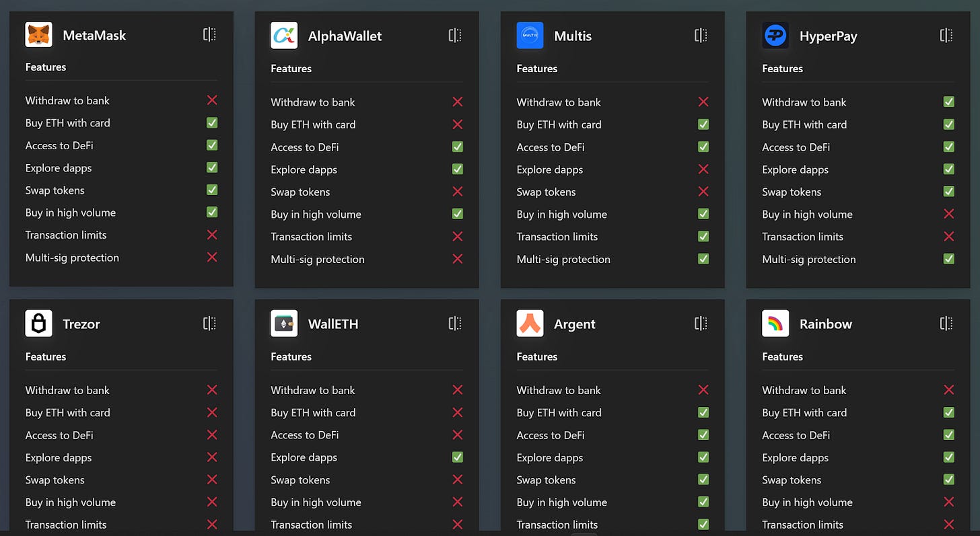Click Features heading on Argent card
This screenshot has width=980, height=536.
click(536, 356)
